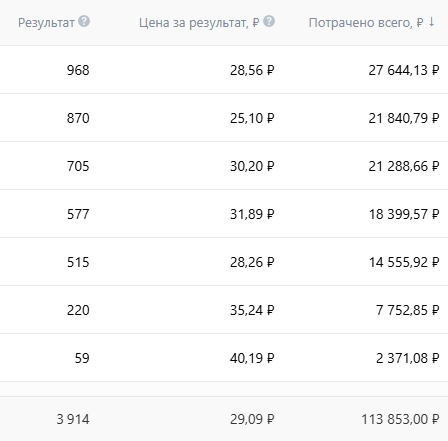This screenshot has width=448, height=441.
Task: Select spent amount 27 644,13 ₽
Action: point(404,70)
